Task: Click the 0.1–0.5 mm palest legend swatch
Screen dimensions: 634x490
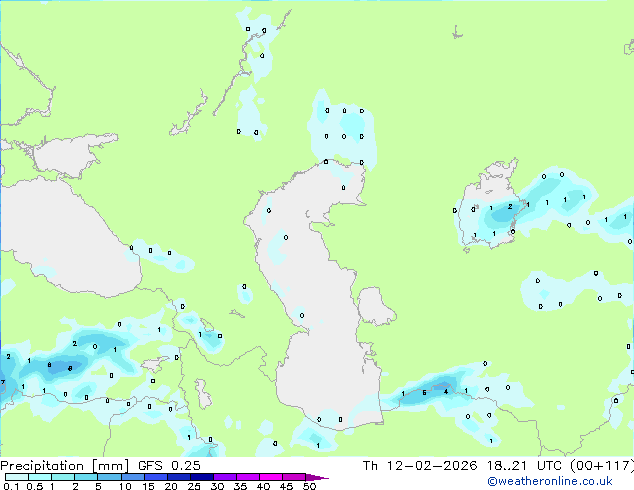Action: (17, 477)
